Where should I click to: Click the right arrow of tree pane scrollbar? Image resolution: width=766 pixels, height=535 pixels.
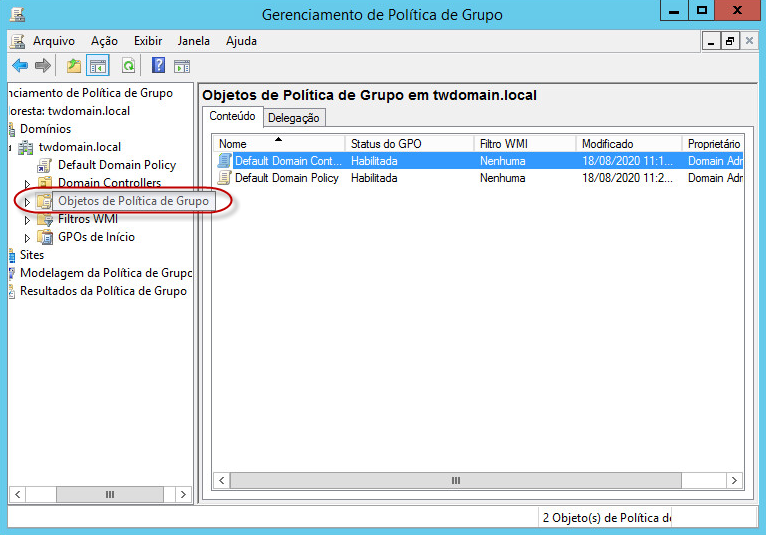[x=183, y=494]
